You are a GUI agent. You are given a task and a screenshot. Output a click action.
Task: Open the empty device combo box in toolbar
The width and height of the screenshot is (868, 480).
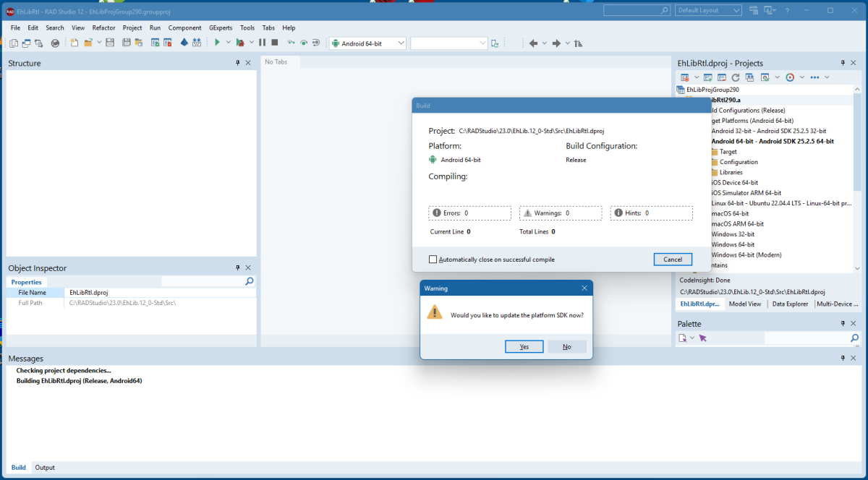(x=449, y=43)
